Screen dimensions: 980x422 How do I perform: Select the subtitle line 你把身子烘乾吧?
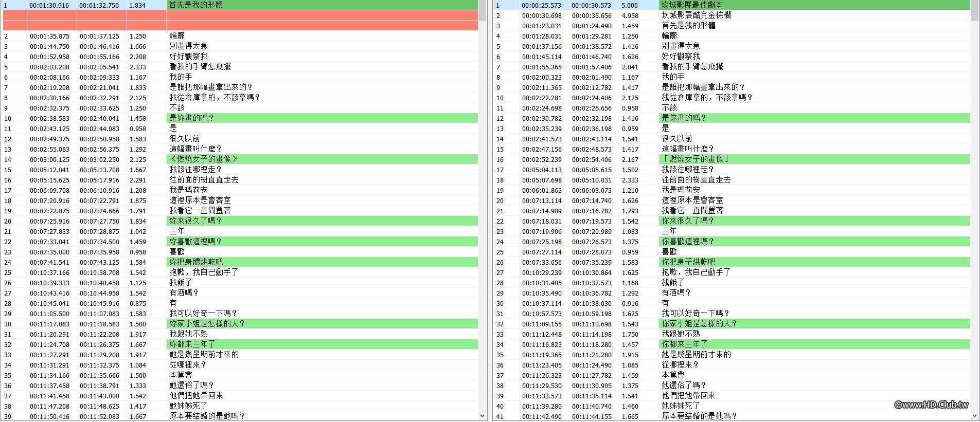click(x=814, y=262)
